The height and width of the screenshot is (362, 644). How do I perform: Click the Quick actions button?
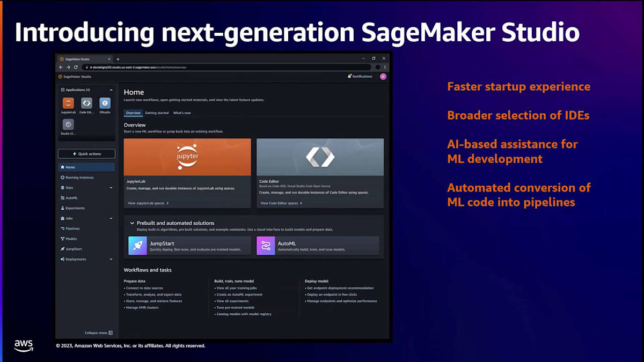86,154
